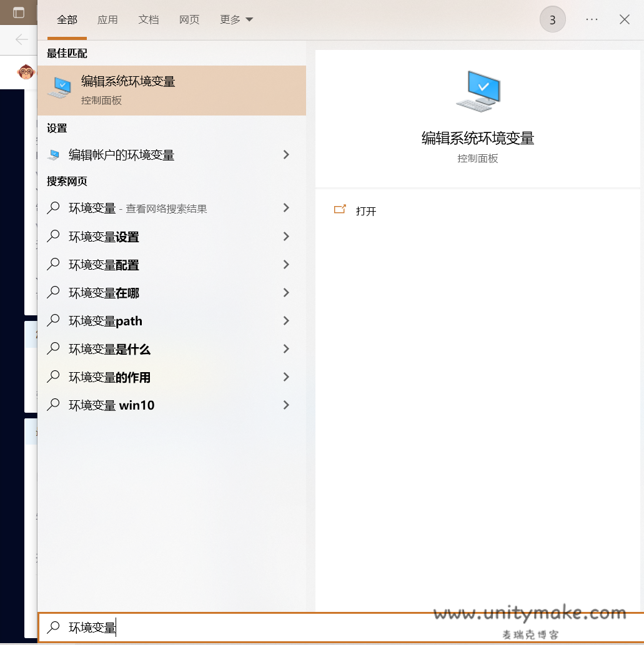
Task: Click the large computer icon in preview pane
Action: (478, 91)
